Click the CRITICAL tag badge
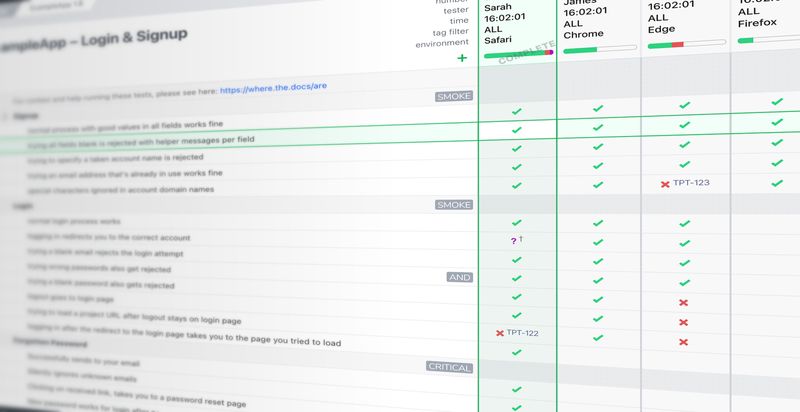Image resolution: width=800 pixels, height=412 pixels. (x=449, y=367)
